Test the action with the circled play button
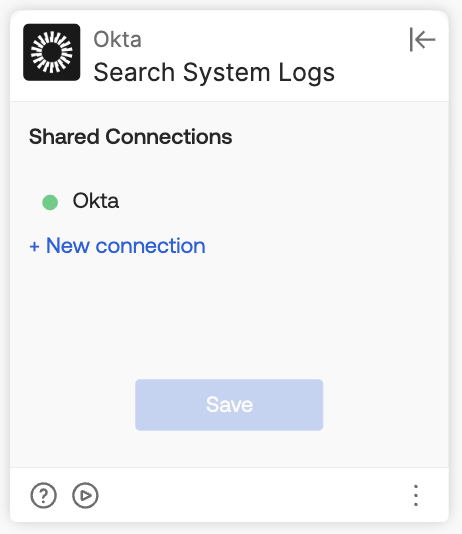 coord(85,495)
